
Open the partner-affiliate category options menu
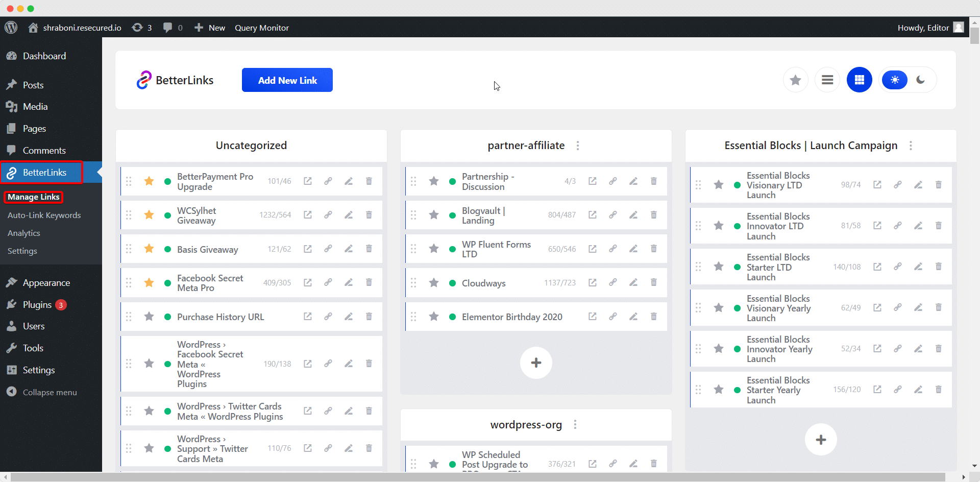click(x=577, y=146)
